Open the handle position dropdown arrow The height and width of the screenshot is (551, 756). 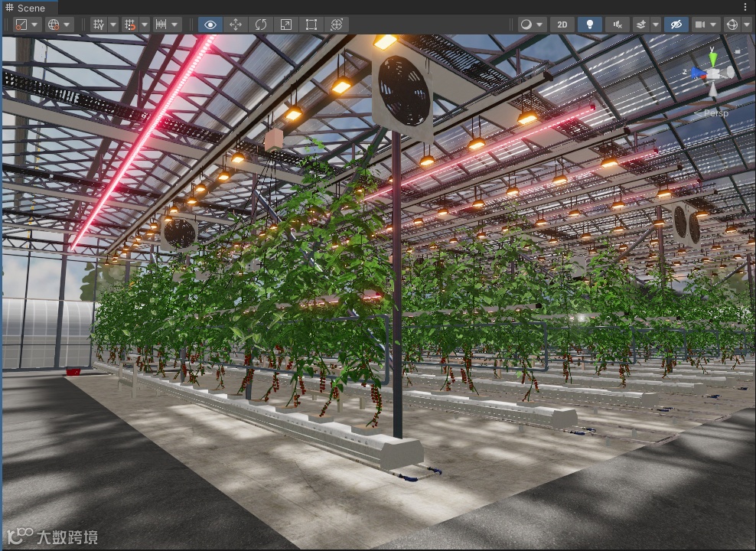34,24
